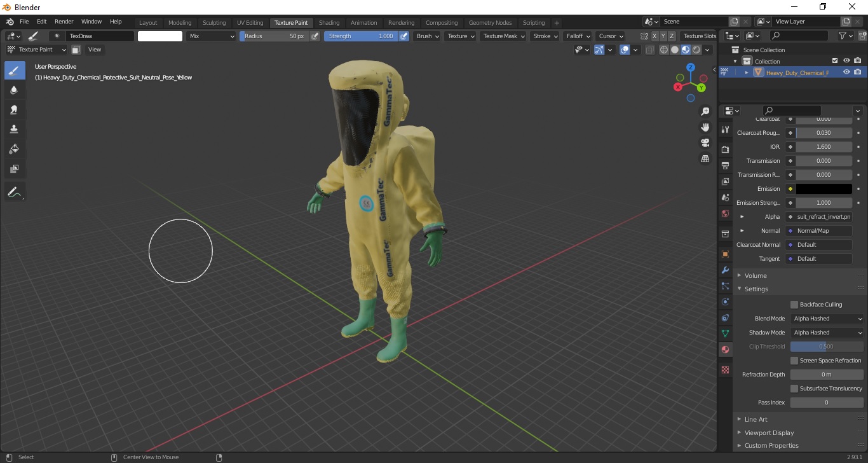Expand the Normal input row
Screen dimensions: 868x463
[x=742, y=231]
